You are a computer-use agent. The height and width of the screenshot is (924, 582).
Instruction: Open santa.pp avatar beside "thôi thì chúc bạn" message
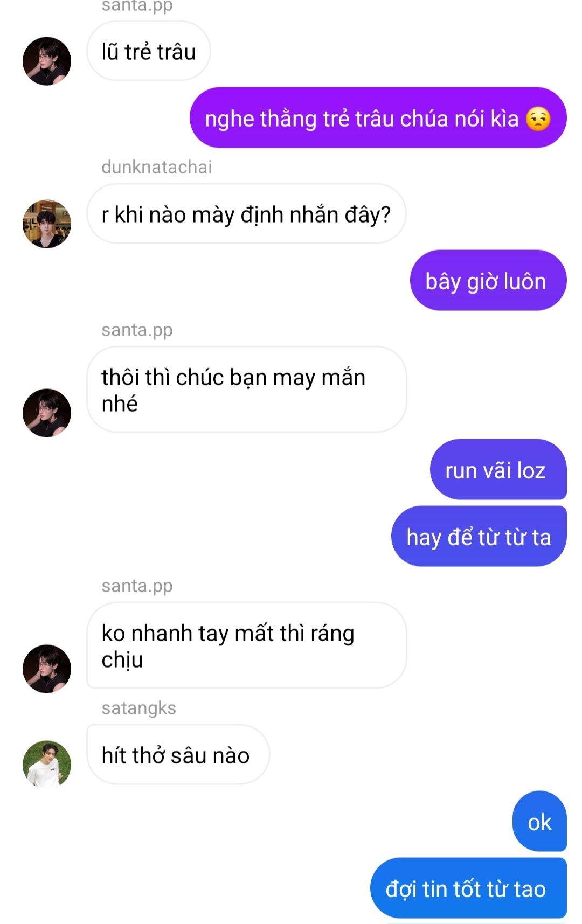[47, 413]
